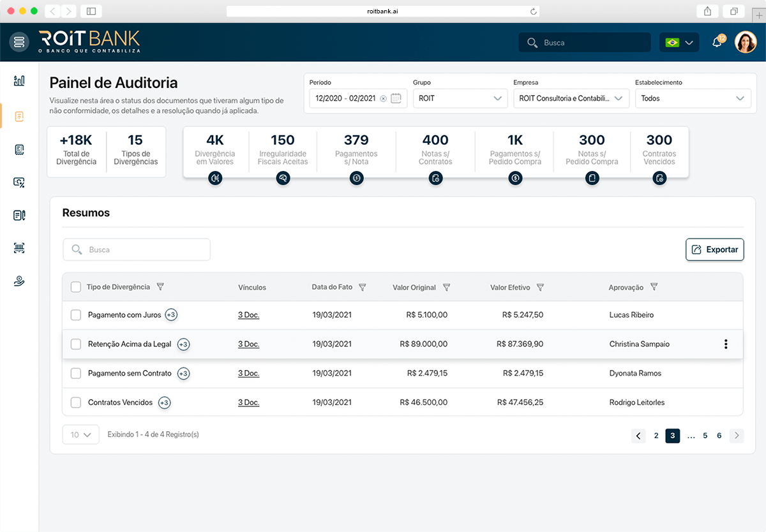The height and width of the screenshot is (532, 766).
Task: Click the notifications bell icon
Action: click(717, 43)
